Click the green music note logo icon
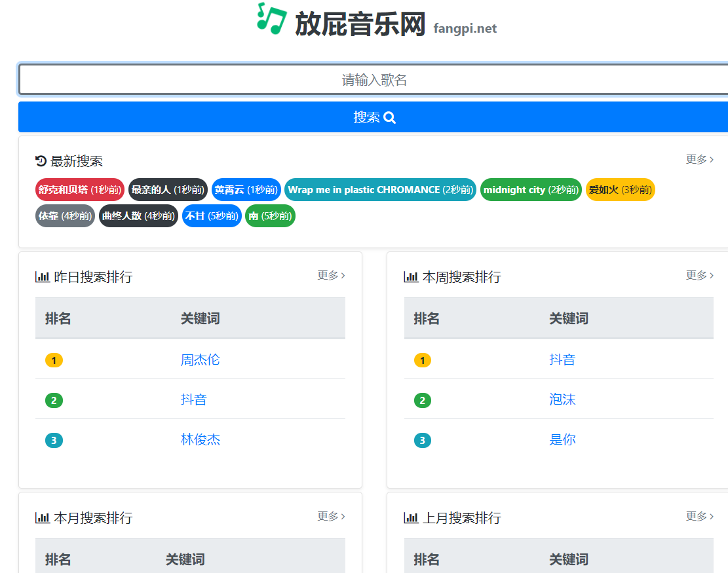This screenshot has height=573, width=728. (x=271, y=18)
